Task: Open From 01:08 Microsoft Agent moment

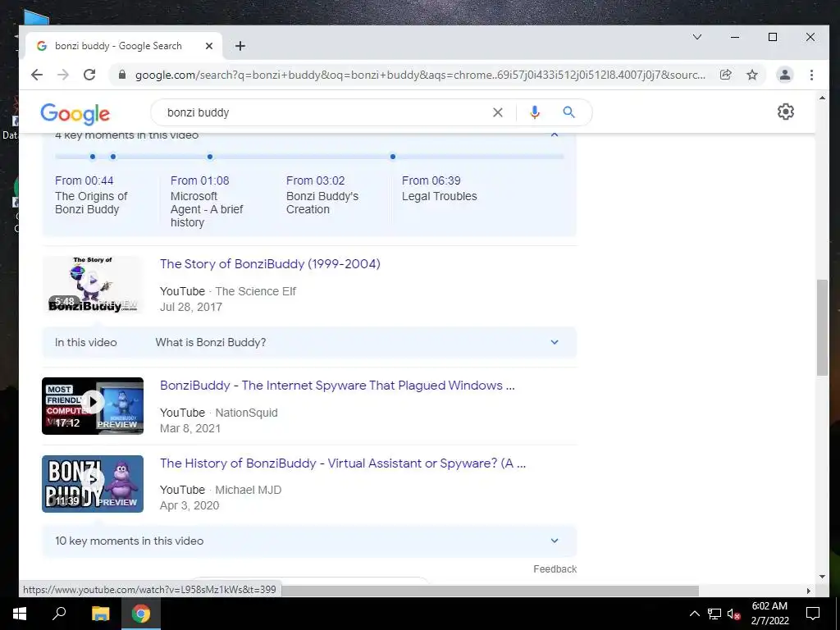Action: (x=207, y=202)
